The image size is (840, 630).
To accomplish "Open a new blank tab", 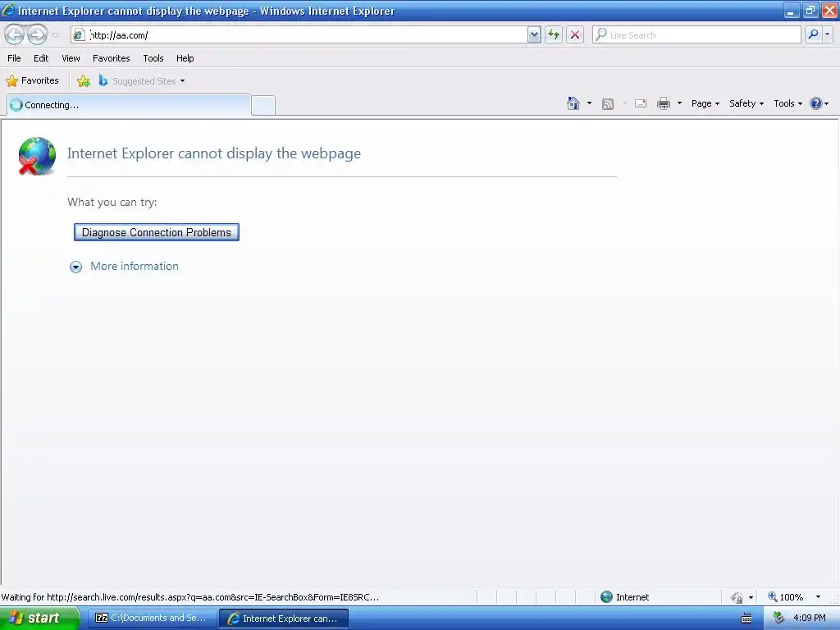I will tap(263, 105).
